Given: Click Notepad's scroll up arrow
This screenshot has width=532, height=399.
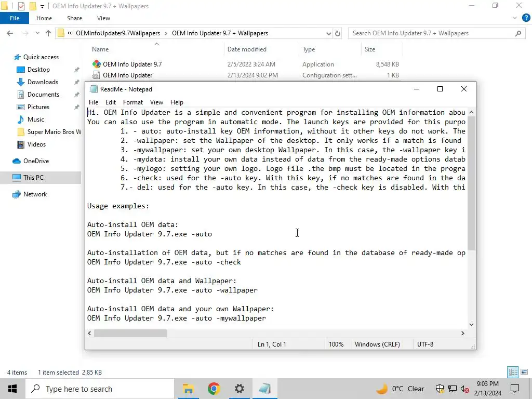Looking at the screenshot, I should click(471, 112).
